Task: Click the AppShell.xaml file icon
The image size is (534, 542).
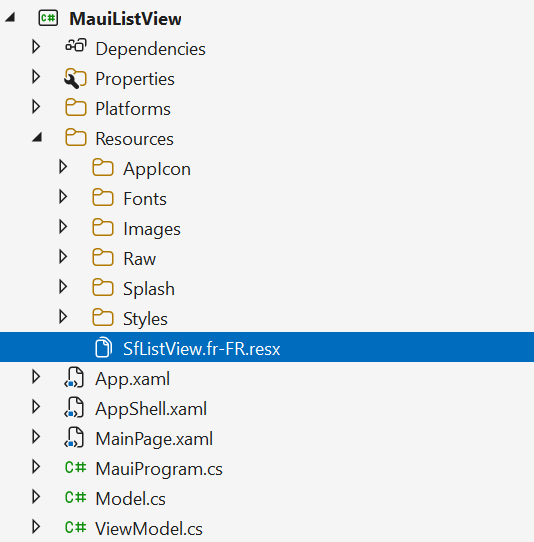Action: 74,408
